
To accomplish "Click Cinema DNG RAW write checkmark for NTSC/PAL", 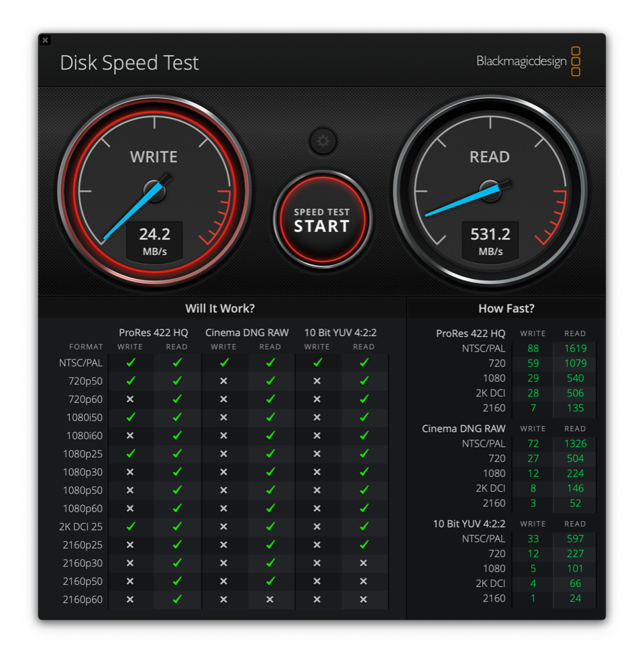I will click(224, 362).
